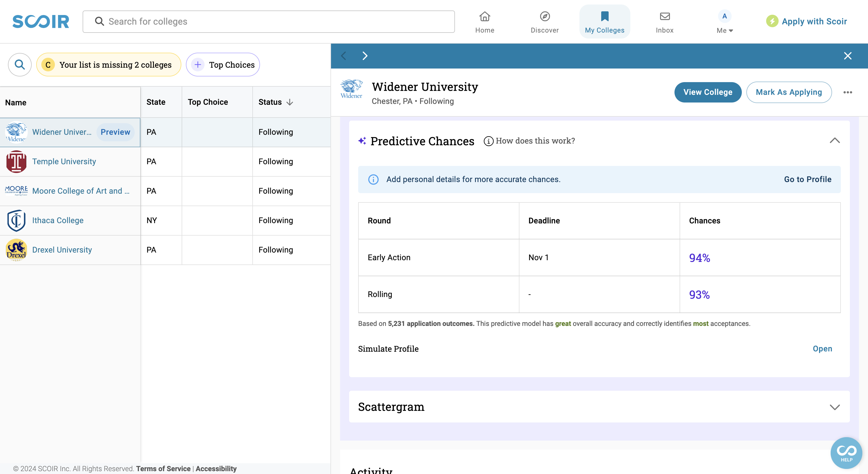The image size is (868, 474).
Task: Click the Moore College logo
Action: point(16,191)
